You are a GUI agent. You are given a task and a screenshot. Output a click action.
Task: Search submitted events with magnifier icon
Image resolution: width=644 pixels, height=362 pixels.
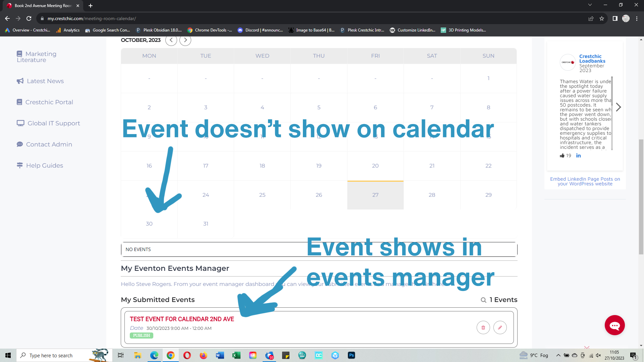[483, 300]
